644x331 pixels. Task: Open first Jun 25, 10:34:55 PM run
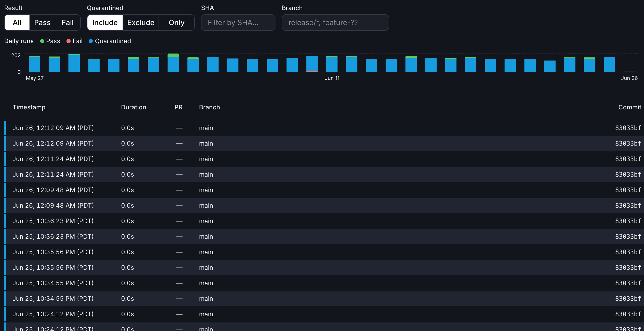(x=324, y=283)
